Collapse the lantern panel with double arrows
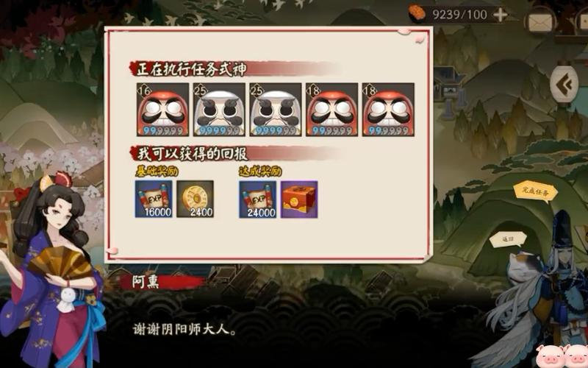 tap(564, 84)
